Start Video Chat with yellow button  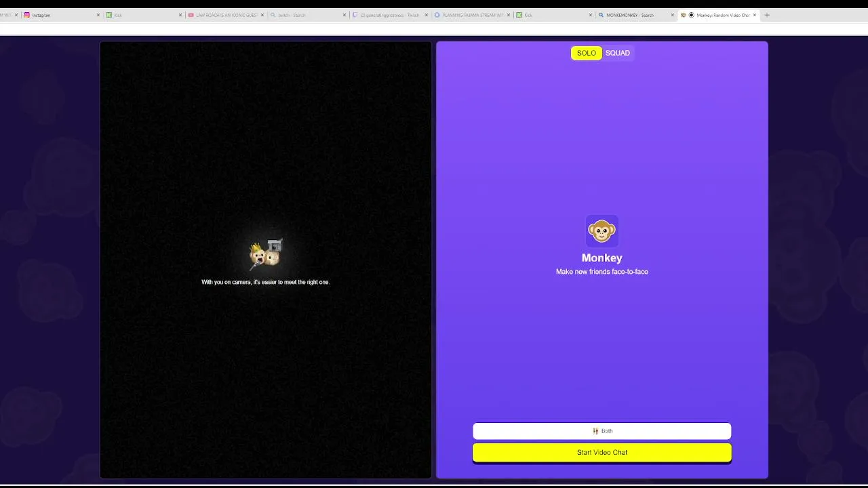(602, 453)
